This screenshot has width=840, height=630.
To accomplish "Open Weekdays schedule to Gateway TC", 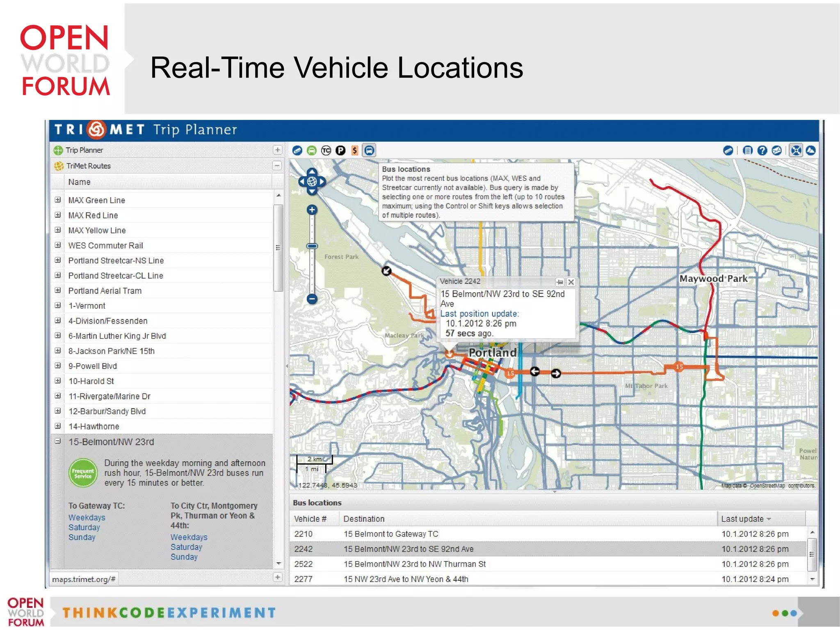I will click(87, 518).
